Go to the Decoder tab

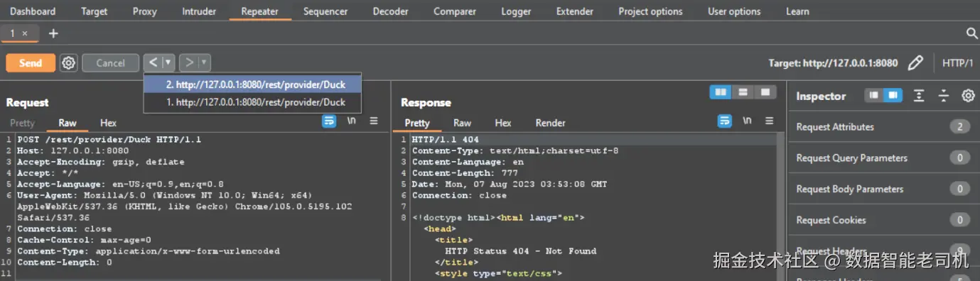(x=391, y=11)
